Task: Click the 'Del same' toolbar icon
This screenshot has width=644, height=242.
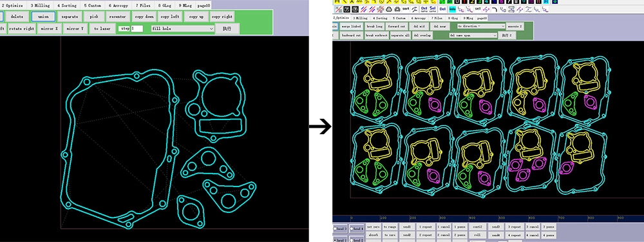Action: (424, 9)
